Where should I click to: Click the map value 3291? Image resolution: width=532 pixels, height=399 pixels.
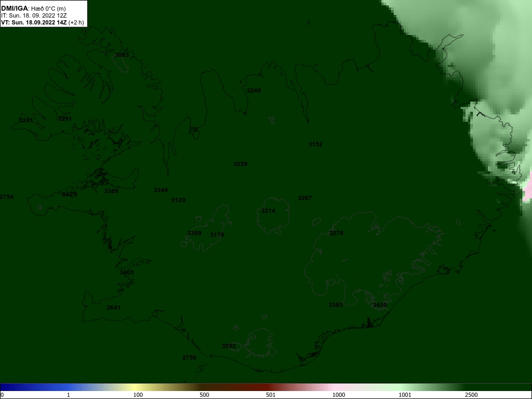coord(65,119)
